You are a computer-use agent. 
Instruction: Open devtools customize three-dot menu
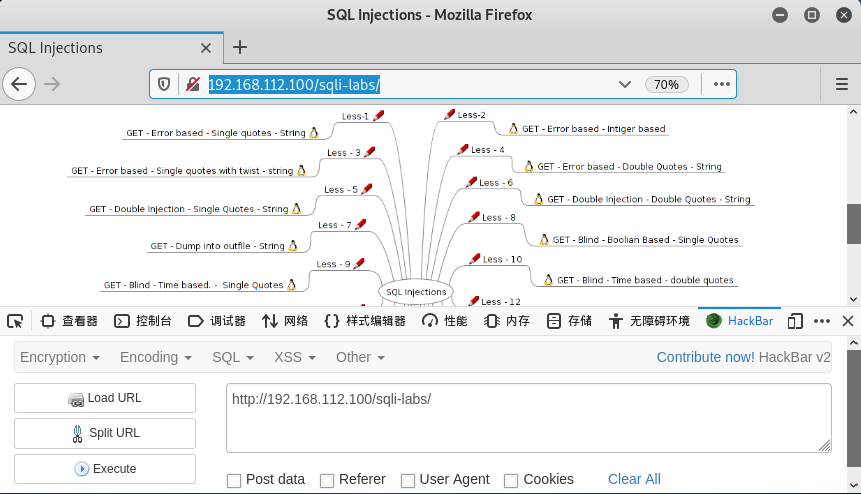(821, 321)
